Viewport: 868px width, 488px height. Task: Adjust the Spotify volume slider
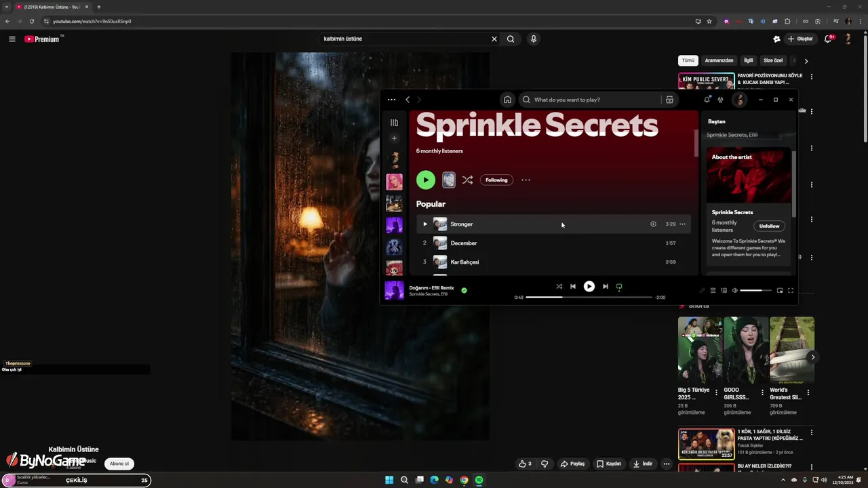coord(755,290)
